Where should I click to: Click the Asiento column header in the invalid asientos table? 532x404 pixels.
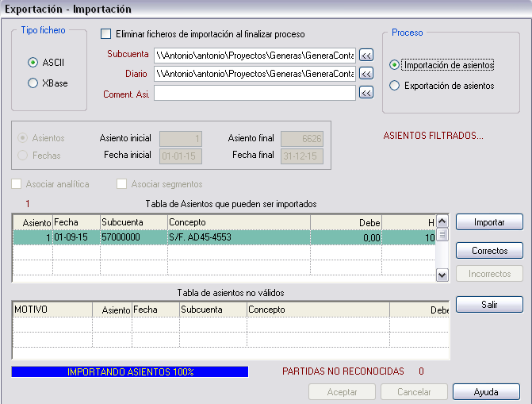click(x=113, y=310)
